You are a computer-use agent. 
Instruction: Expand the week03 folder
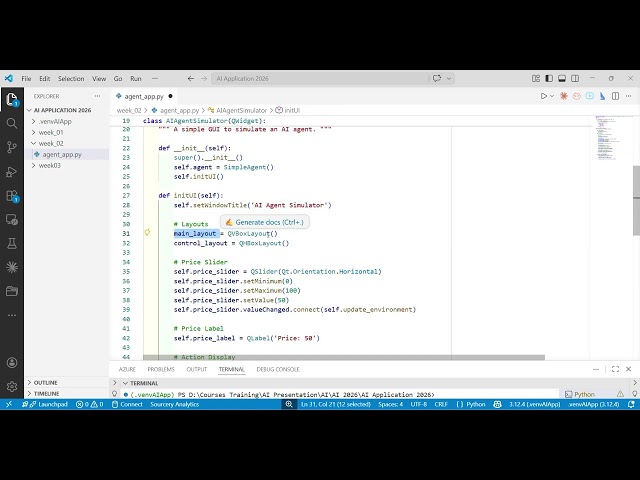pyautogui.click(x=33, y=165)
